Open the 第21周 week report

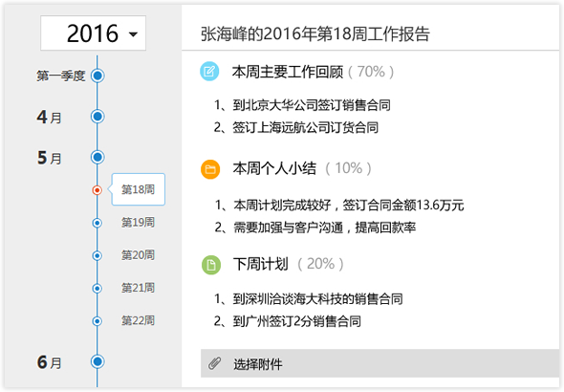pyautogui.click(x=138, y=288)
